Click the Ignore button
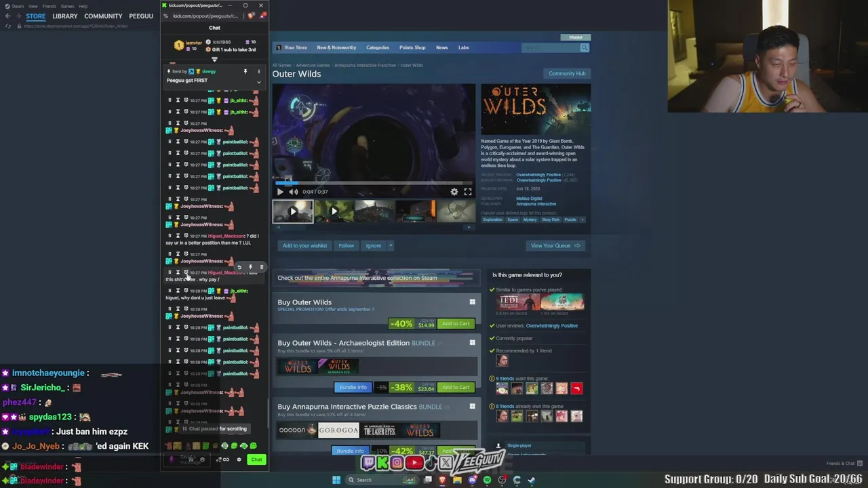The image size is (868, 488). (x=374, y=245)
